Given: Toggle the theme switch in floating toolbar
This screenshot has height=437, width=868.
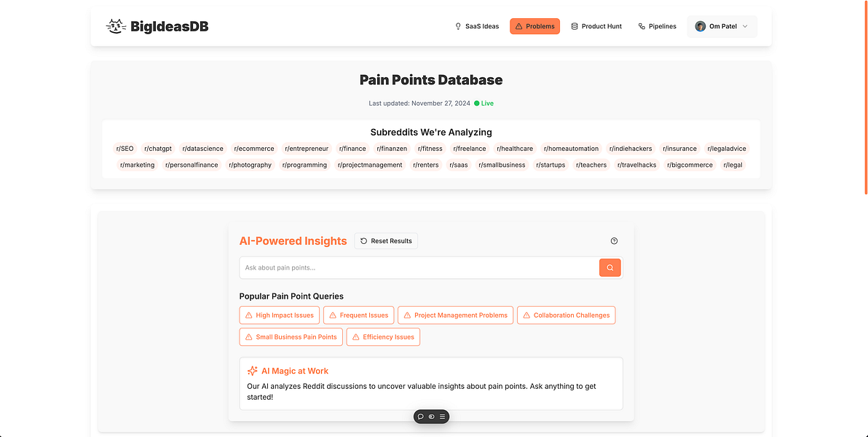Looking at the screenshot, I should (x=432, y=417).
